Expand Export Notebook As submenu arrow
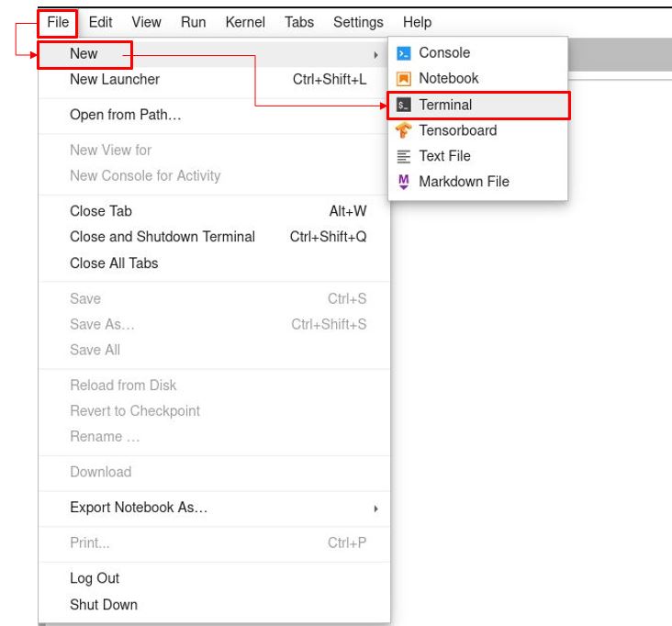This screenshot has height=626, width=672. 375,508
